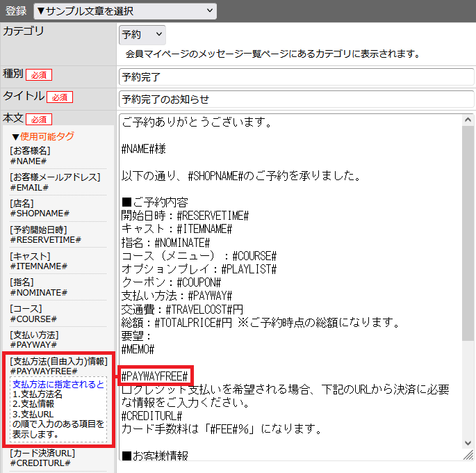This screenshot has width=476, height=473.
Task: Click the ■お客様情報 heading in body
Action: [154, 456]
